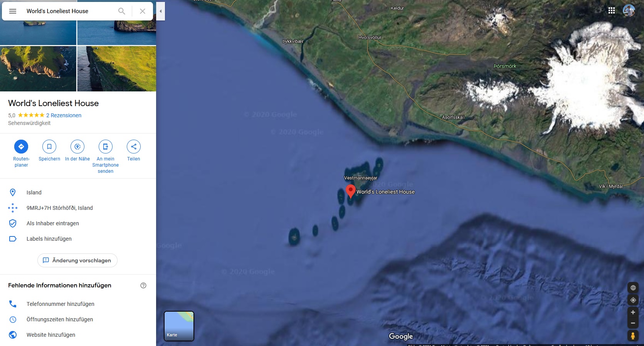Click the red World's Loneliest House pin

(350, 191)
